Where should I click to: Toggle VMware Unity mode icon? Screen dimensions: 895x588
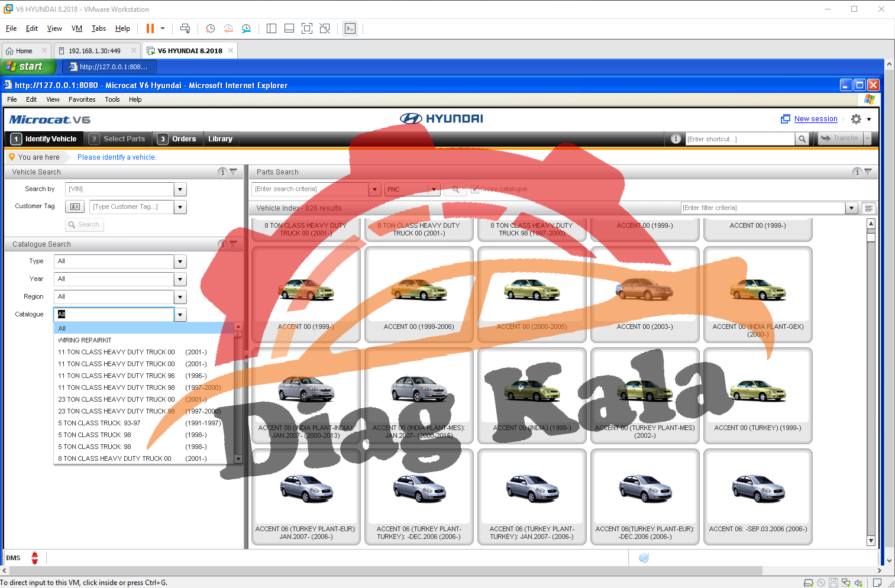click(325, 28)
